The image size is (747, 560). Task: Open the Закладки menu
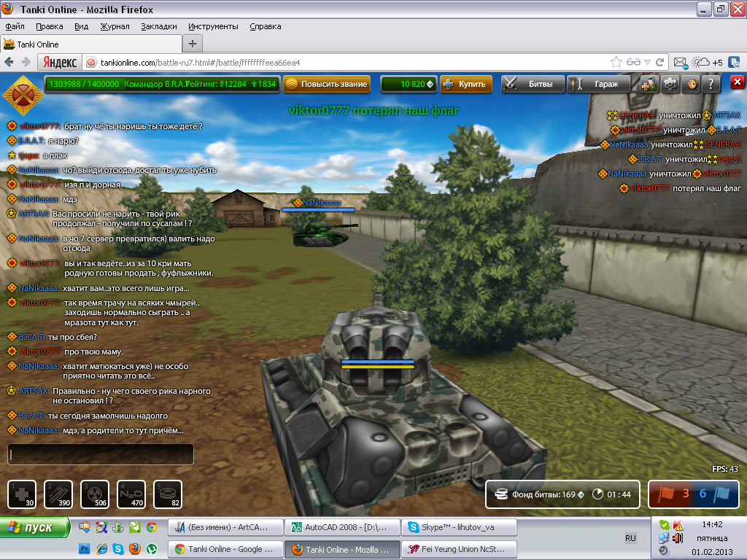click(158, 27)
